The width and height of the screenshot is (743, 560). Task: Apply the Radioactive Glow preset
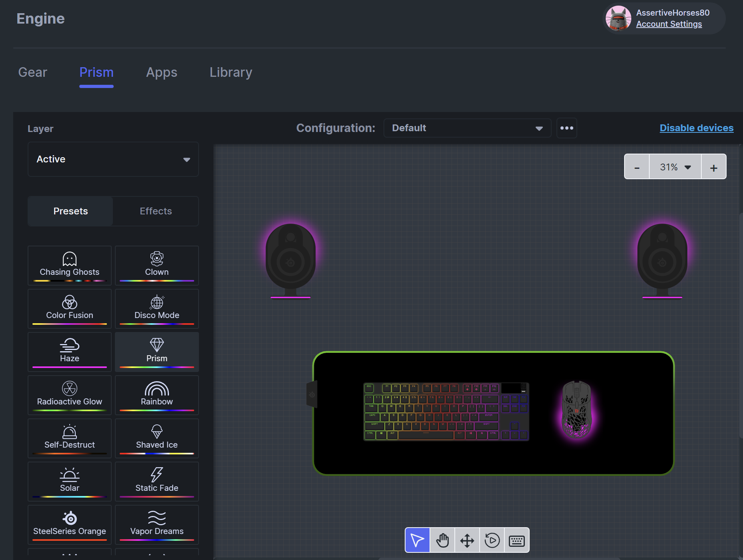point(70,395)
